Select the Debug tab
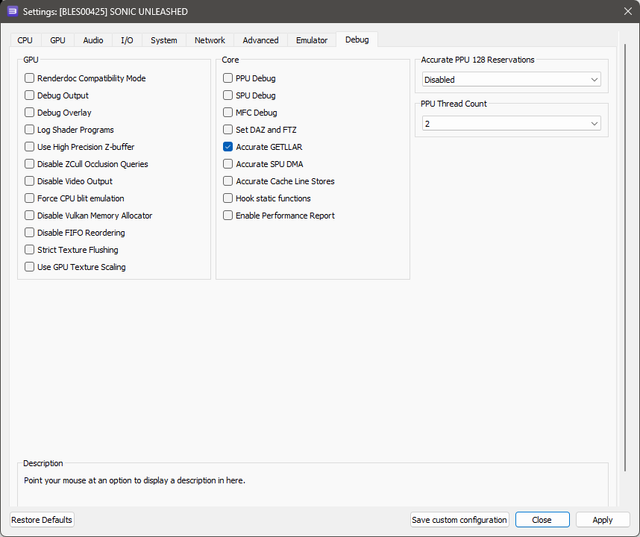 pyautogui.click(x=357, y=40)
